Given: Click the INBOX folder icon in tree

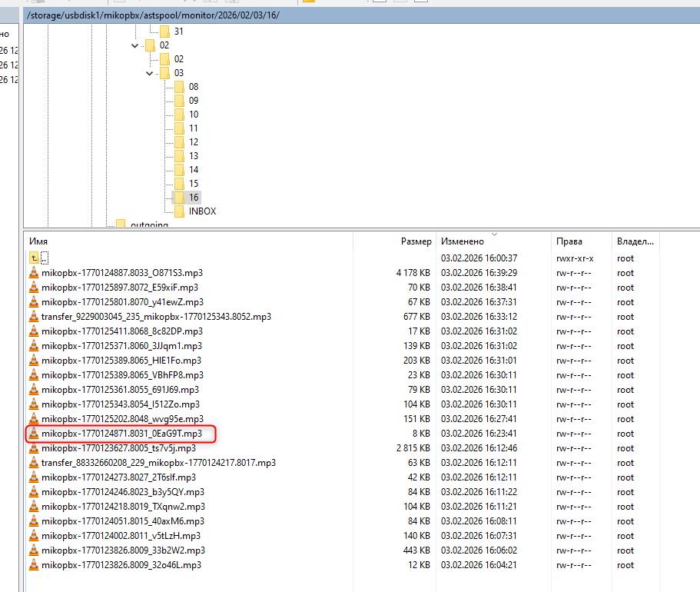Looking at the screenshot, I should point(178,211).
